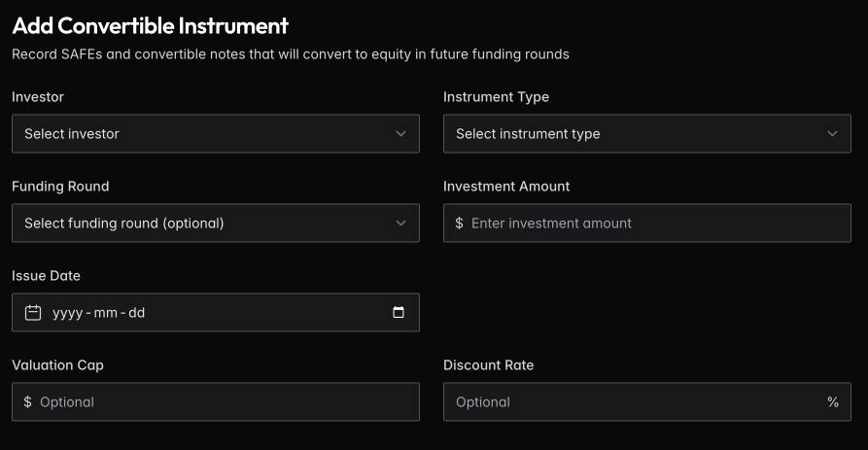Viewport: 868px width, 450px height.
Task: Click the percent symbol in Discount Rate
Action: (833, 402)
